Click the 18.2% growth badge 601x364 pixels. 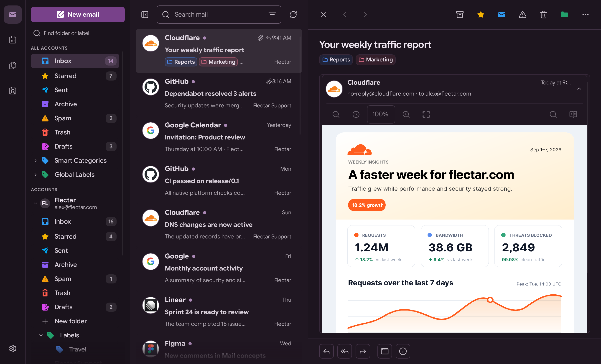pyautogui.click(x=367, y=205)
